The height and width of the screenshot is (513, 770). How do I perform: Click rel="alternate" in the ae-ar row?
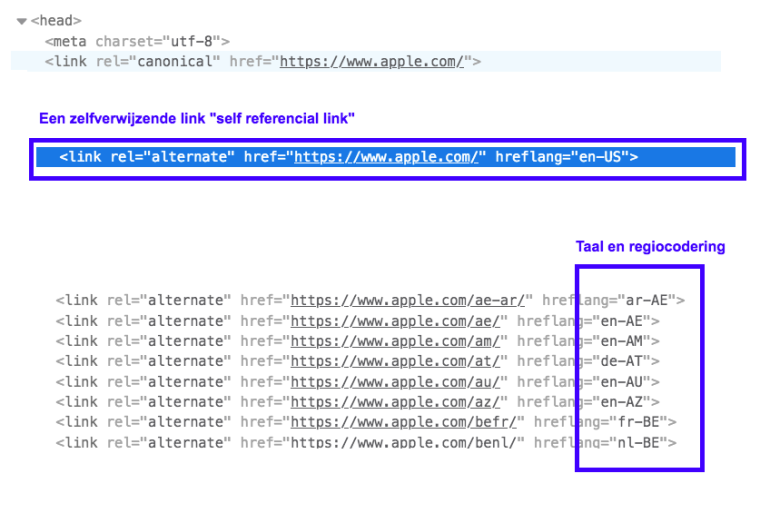[x=169, y=300]
